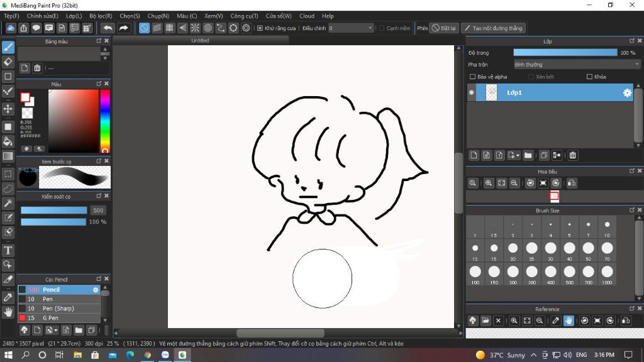The image size is (644, 362).
Task: Zoom out on the Navigator panel
Action: point(514,183)
